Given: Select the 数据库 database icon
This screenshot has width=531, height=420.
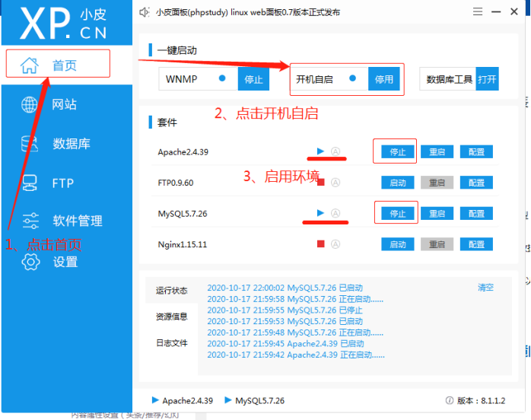Looking at the screenshot, I should click(x=30, y=143).
